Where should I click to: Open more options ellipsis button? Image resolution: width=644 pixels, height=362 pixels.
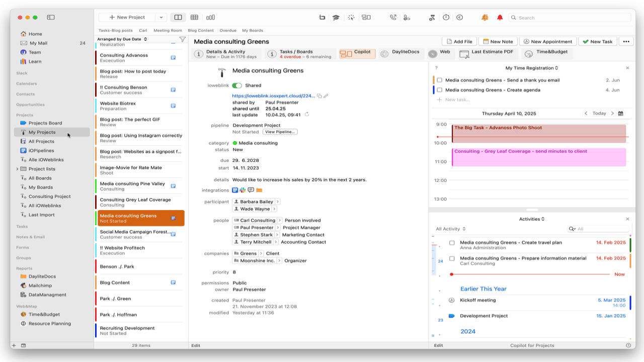tap(625, 42)
